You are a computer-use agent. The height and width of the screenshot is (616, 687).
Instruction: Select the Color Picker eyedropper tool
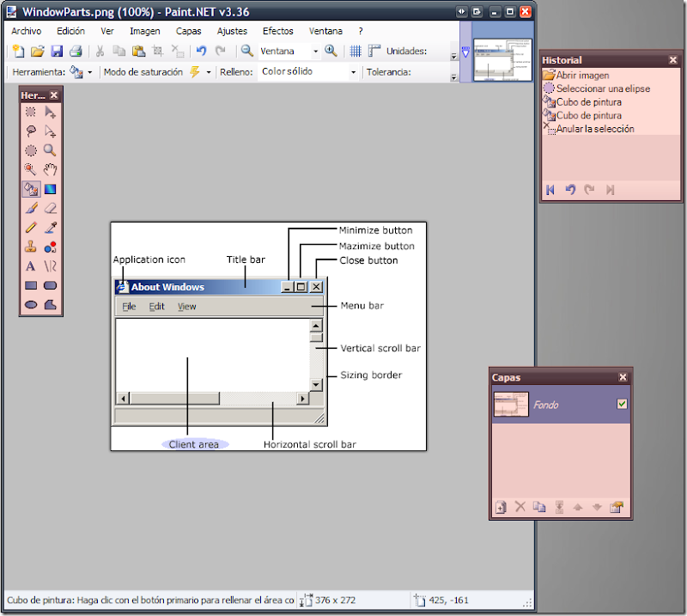tap(50, 228)
